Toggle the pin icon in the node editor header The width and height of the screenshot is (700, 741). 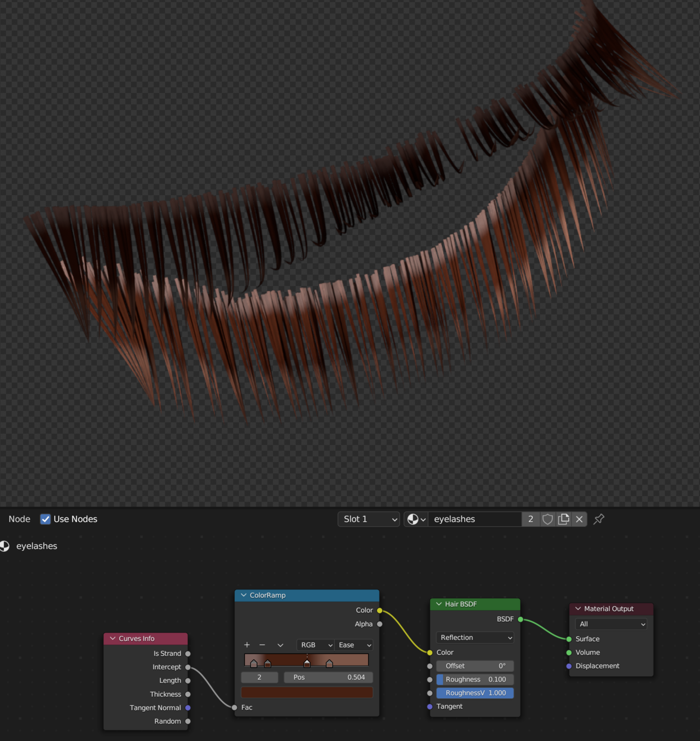pos(599,519)
